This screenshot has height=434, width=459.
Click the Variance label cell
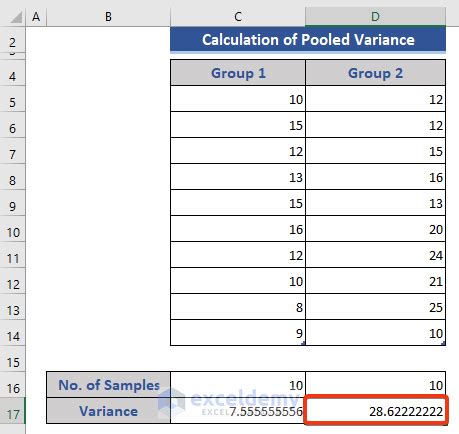click(108, 411)
